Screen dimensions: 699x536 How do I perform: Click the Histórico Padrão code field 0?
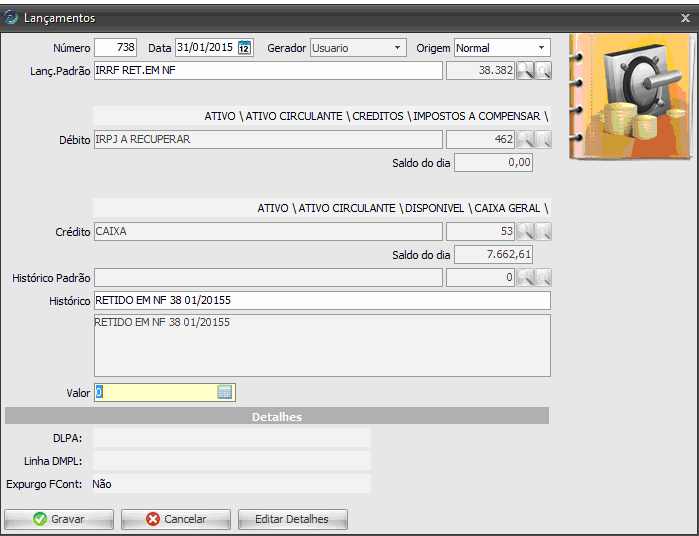tap(481, 277)
